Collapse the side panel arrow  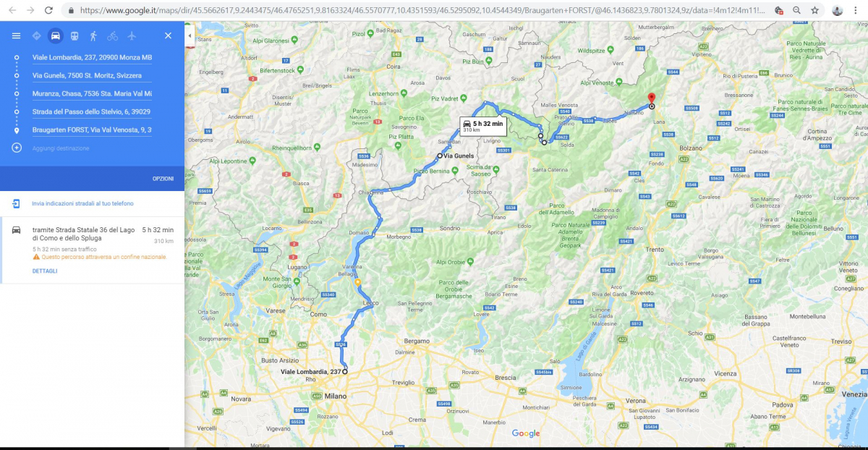tap(190, 35)
